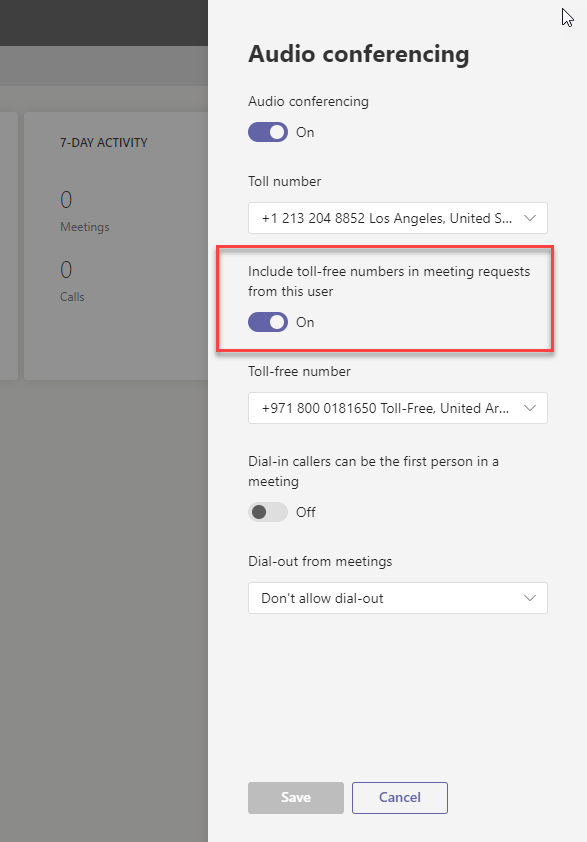
Task: Disable include toll-free numbers toggle
Action: tap(267, 322)
